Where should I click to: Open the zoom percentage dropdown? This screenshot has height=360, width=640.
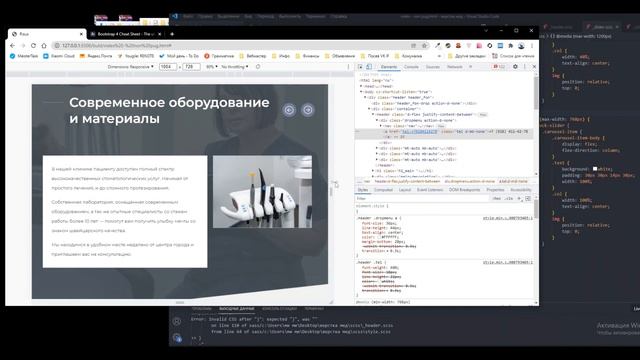211,67
